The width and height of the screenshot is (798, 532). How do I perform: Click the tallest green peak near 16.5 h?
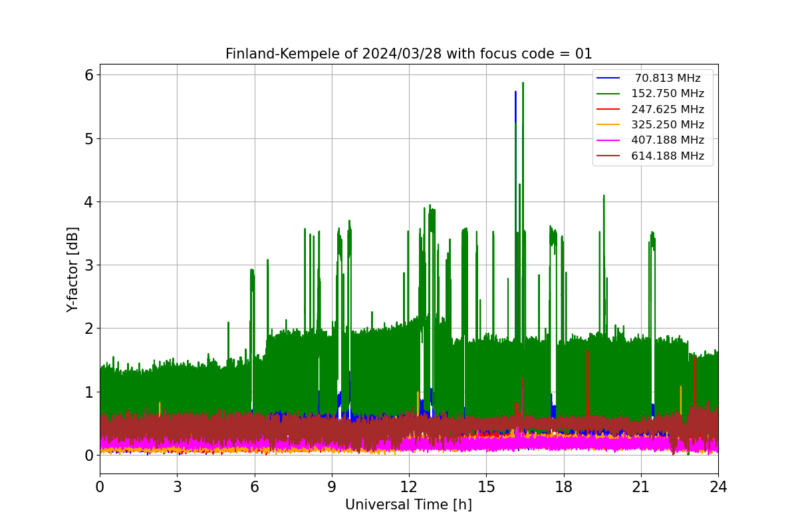pyautogui.click(x=523, y=84)
